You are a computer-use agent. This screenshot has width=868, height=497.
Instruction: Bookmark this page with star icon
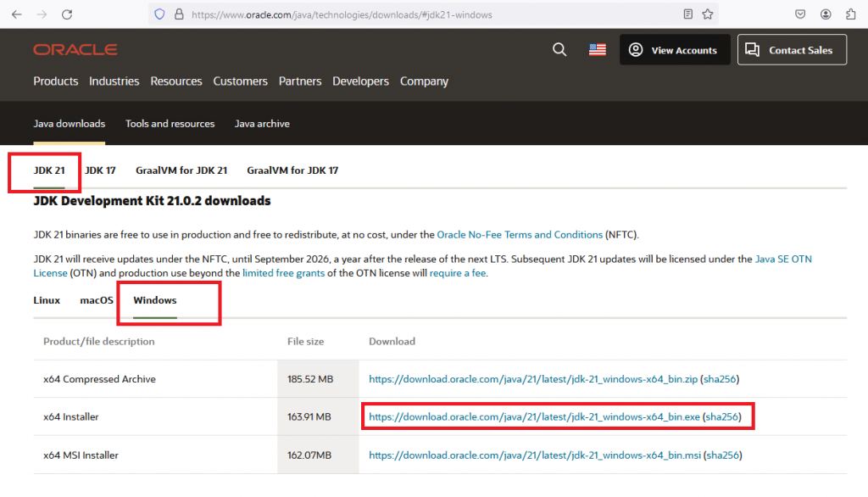point(708,14)
